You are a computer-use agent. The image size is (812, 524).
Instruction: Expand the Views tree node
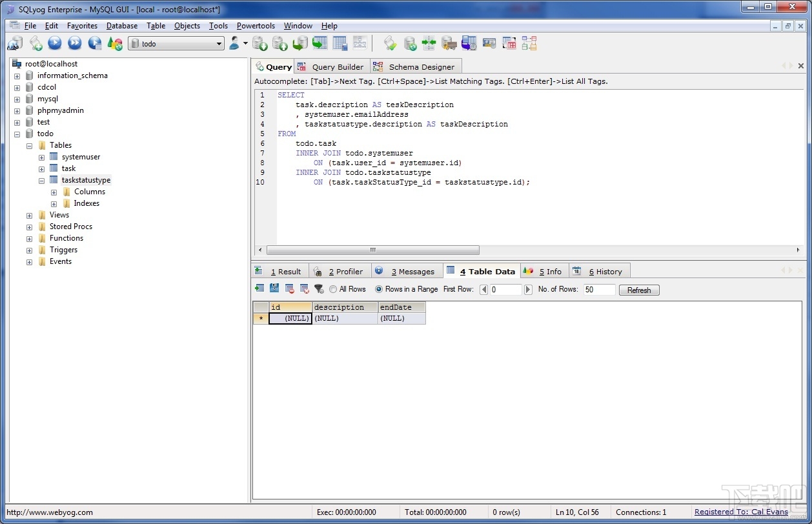click(x=29, y=215)
